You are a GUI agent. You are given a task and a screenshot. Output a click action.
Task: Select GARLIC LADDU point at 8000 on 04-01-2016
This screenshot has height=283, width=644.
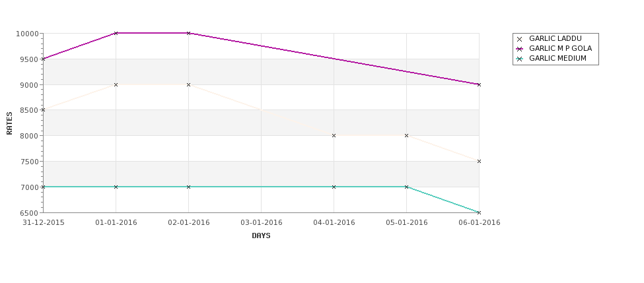[x=334, y=135]
